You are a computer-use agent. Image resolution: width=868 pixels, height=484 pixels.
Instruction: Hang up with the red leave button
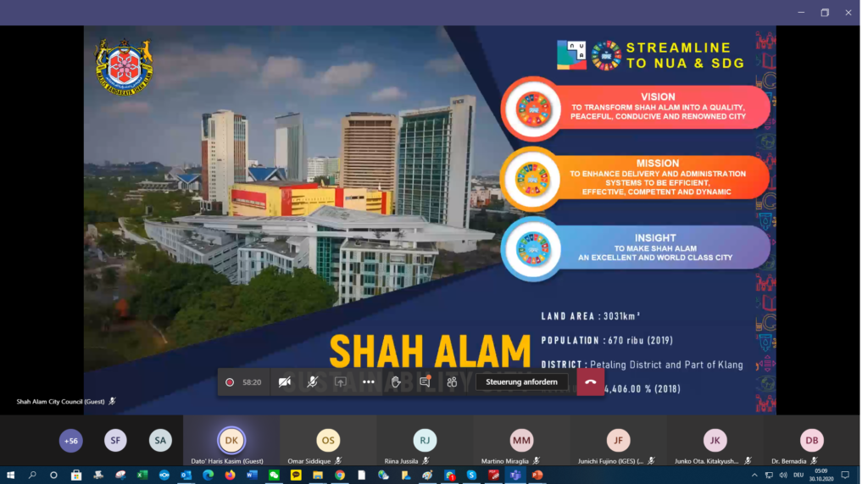tap(591, 382)
